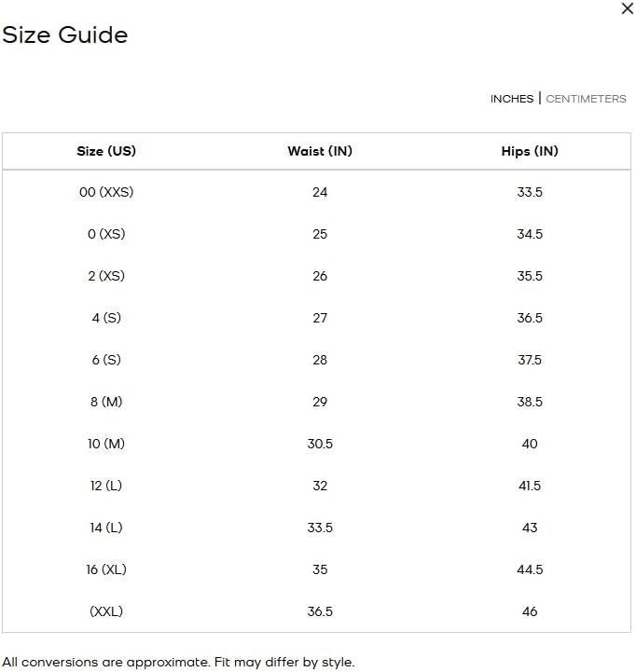Viewport: 636px width, 672px height.
Task: Click the 30.5 waist value
Action: tap(320, 444)
